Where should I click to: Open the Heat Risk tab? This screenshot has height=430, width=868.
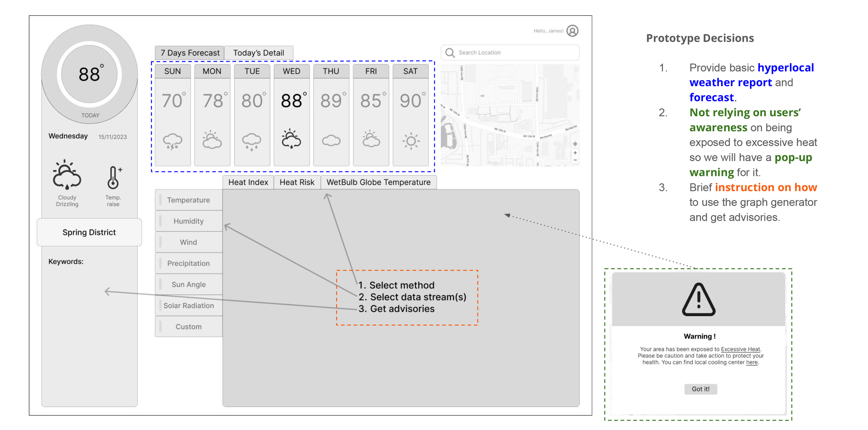[x=297, y=182]
